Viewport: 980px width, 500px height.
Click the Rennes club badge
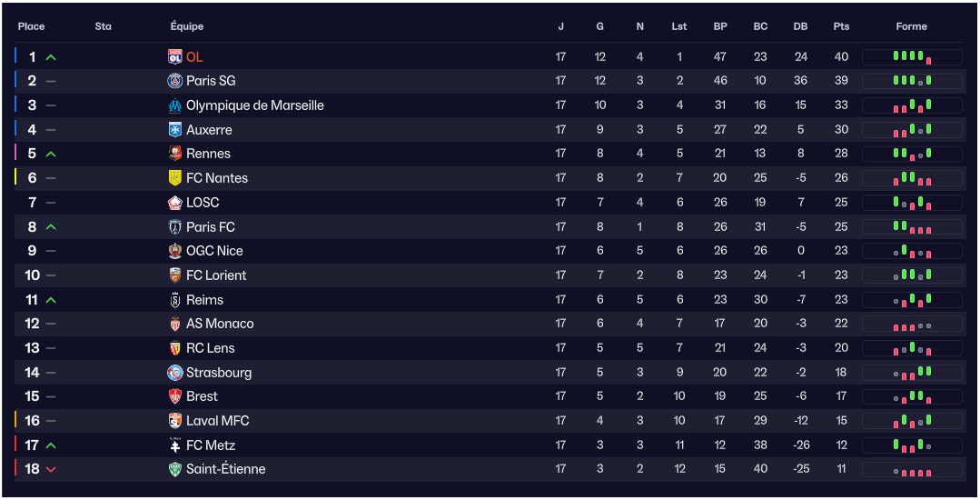click(x=175, y=154)
